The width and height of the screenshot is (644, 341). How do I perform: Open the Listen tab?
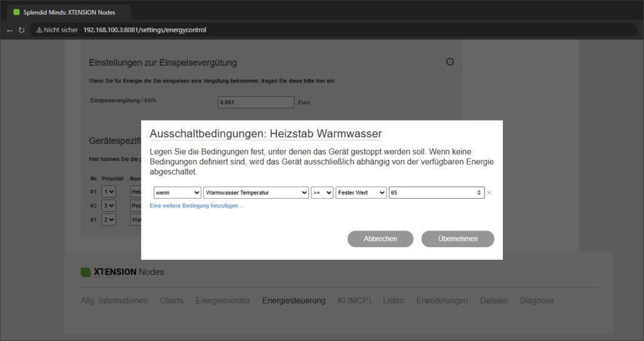[393, 301]
